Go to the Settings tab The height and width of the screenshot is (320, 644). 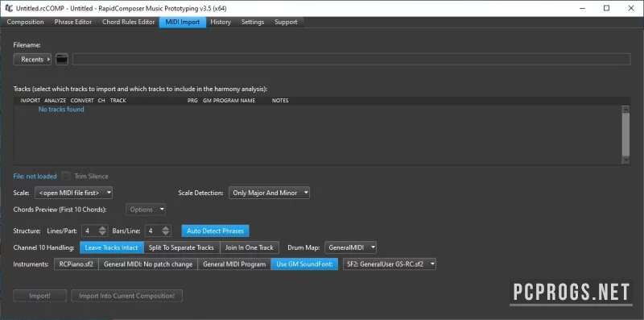[253, 23]
